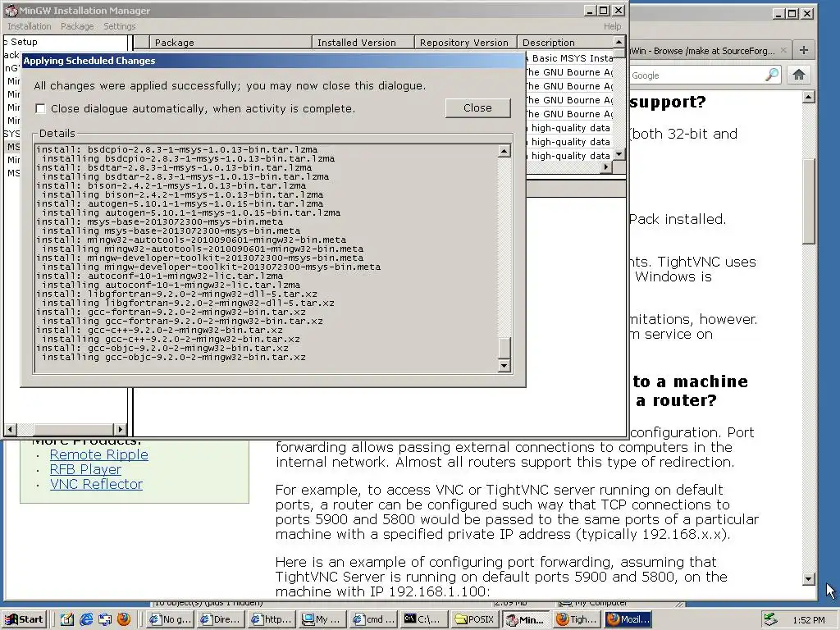Screen dimensions: 840x630
Task: Click Firefox search magnifier icon
Action: click(772, 75)
